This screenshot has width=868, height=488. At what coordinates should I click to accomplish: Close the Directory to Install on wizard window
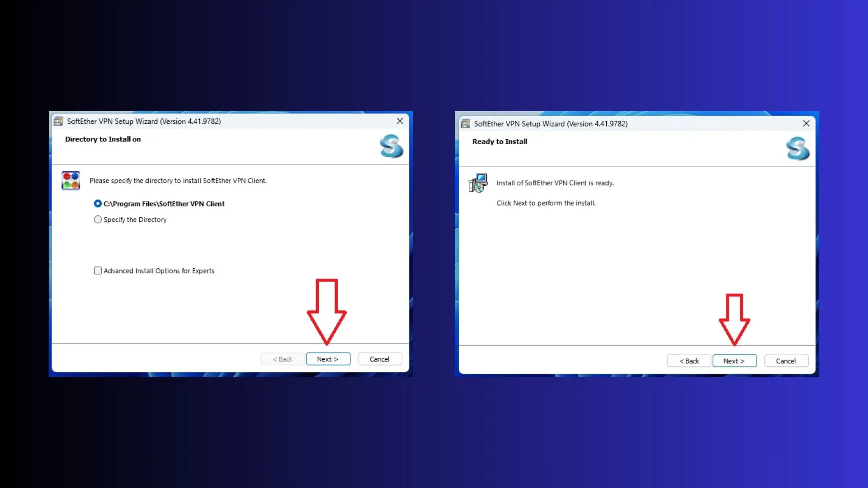click(x=400, y=121)
